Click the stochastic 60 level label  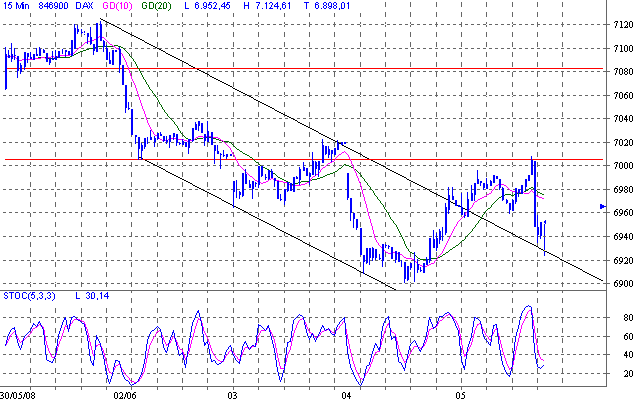coord(628,336)
